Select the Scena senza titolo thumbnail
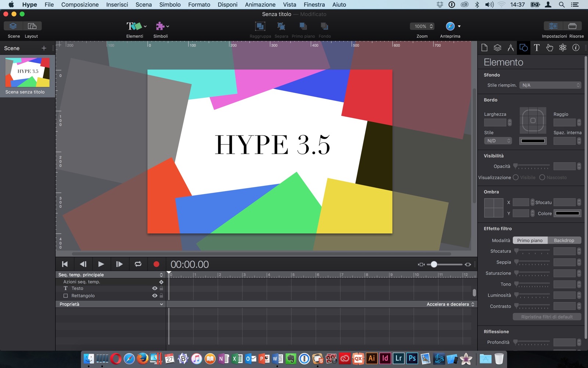Image resolution: width=588 pixels, height=368 pixels. tap(28, 72)
